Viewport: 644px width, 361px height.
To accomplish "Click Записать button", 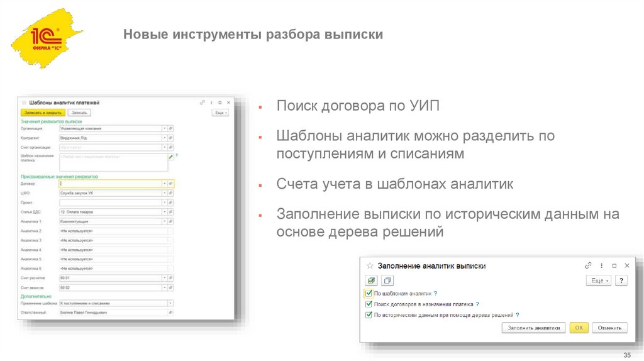I will [x=79, y=113].
